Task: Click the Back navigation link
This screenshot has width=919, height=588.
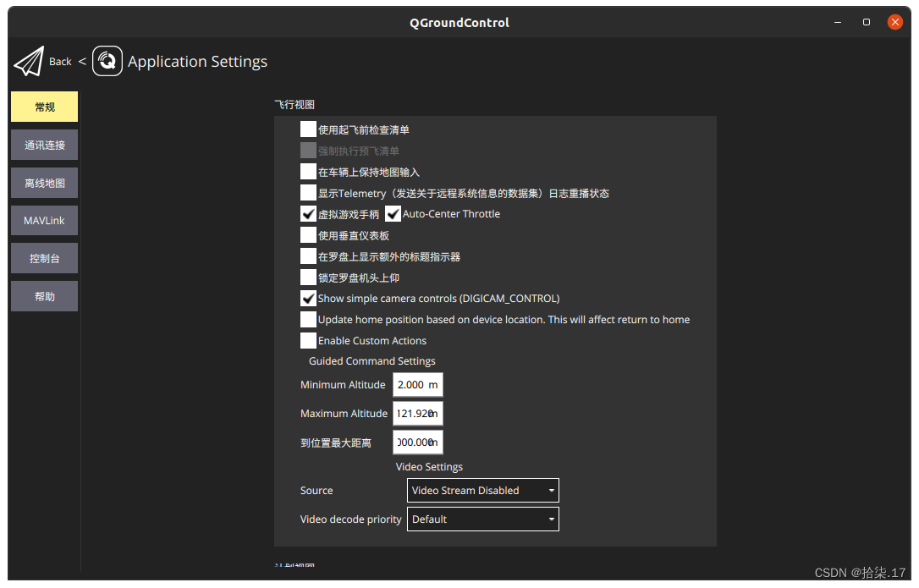Action: [x=59, y=61]
